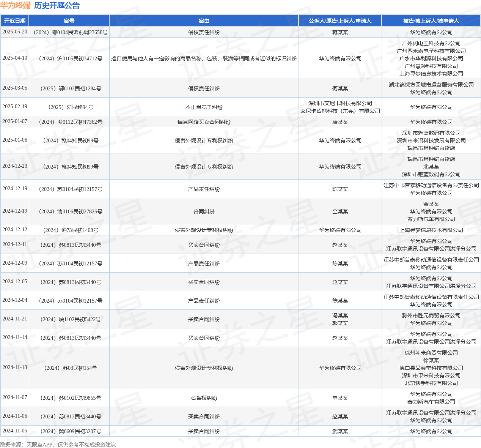Click date cell 2025-01-07
Viewport: 481px width, 448px height.
click(x=15, y=121)
